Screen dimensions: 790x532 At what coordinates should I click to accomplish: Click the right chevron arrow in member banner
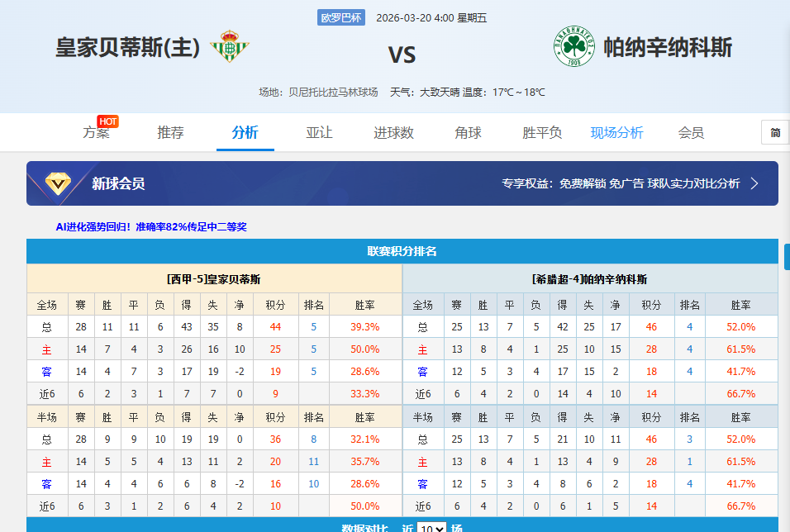pos(754,183)
